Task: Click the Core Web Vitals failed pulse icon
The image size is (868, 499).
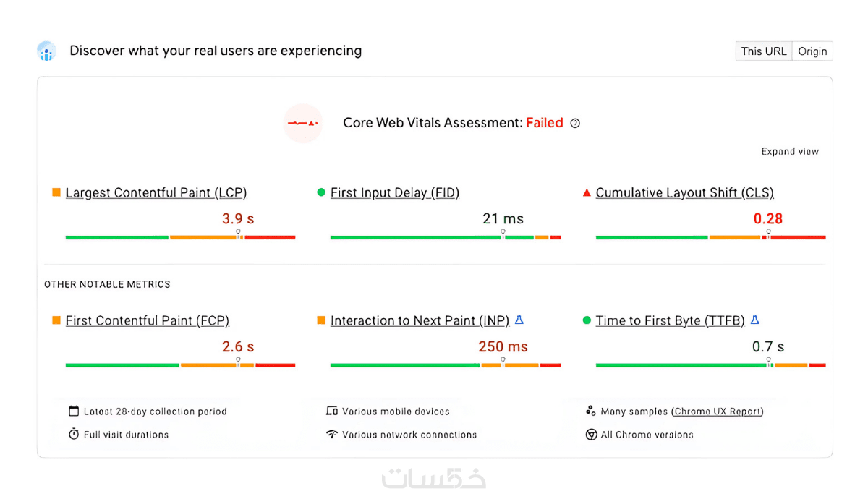Action: [x=302, y=123]
